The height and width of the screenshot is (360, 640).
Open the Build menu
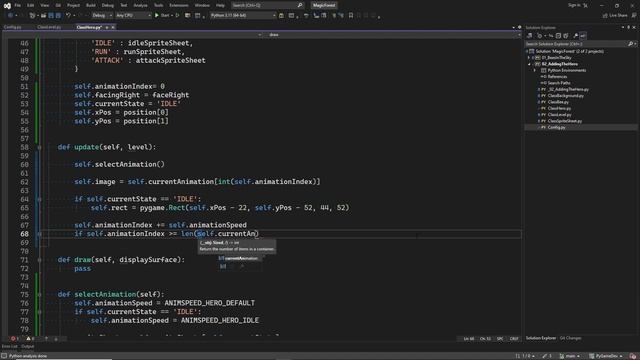[x=91, y=5]
